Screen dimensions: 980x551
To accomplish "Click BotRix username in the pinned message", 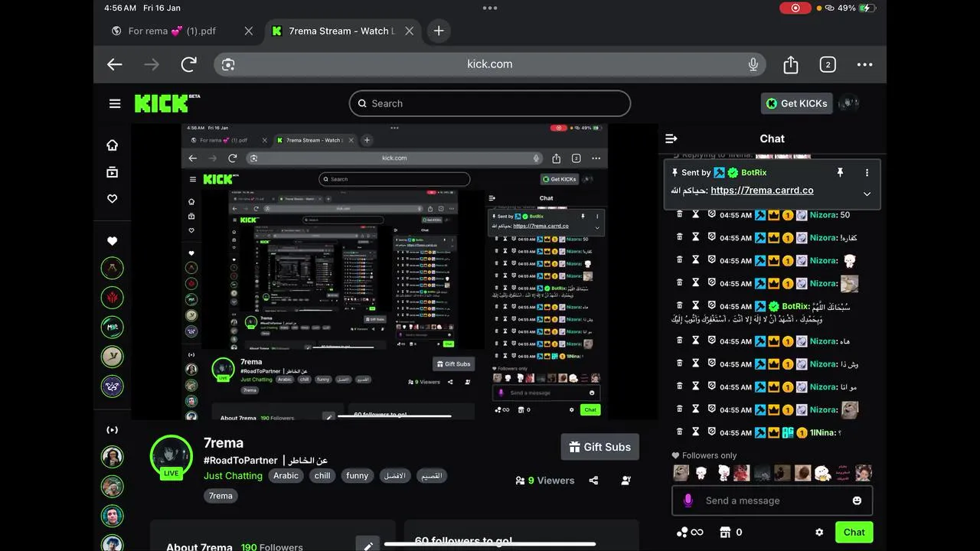I will click(753, 173).
